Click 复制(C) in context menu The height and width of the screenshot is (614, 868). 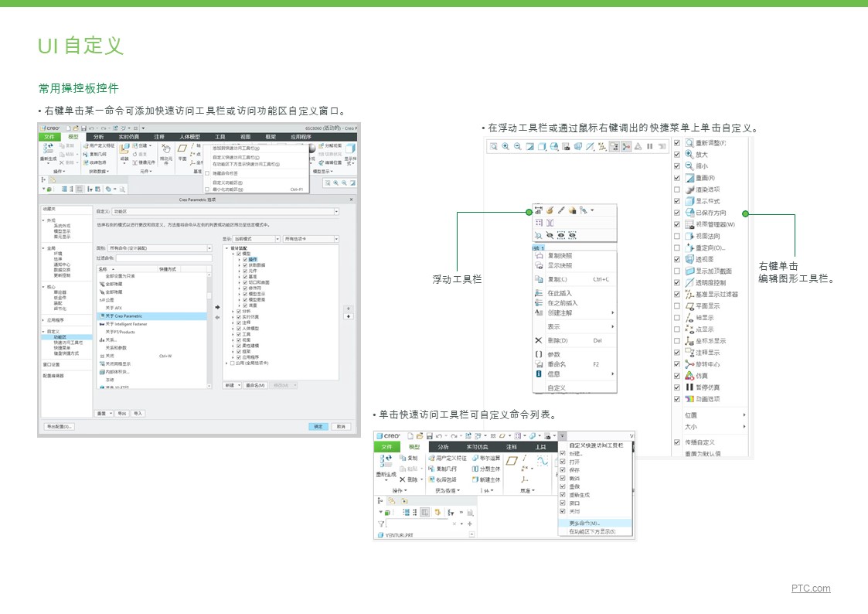point(574,280)
